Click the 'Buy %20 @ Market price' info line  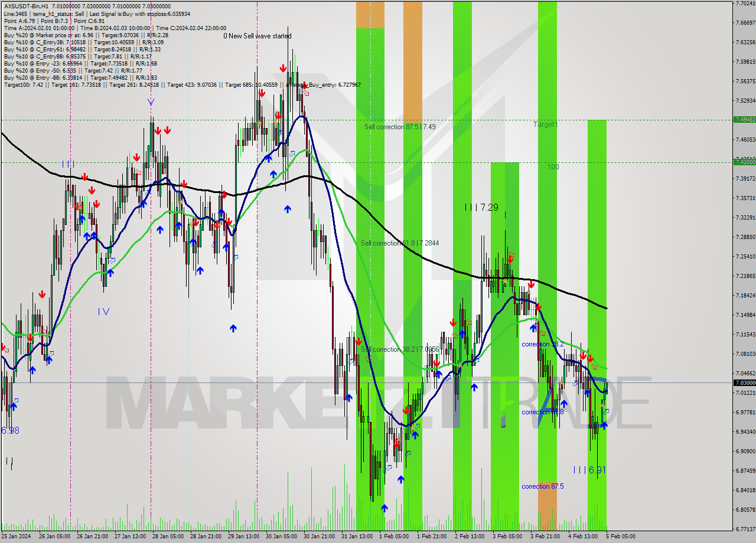click(x=86, y=35)
